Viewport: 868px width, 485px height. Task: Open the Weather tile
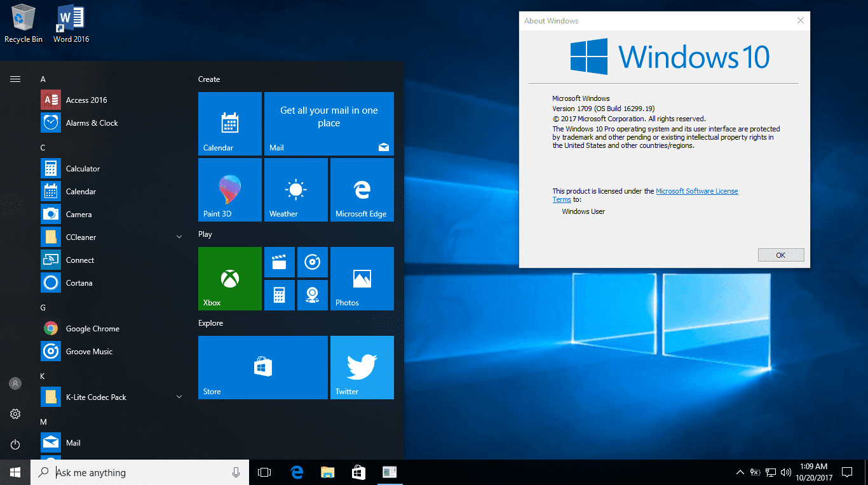(x=296, y=190)
